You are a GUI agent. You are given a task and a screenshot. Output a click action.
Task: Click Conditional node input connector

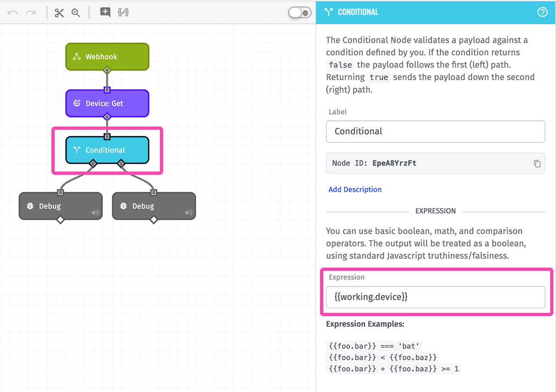click(107, 136)
